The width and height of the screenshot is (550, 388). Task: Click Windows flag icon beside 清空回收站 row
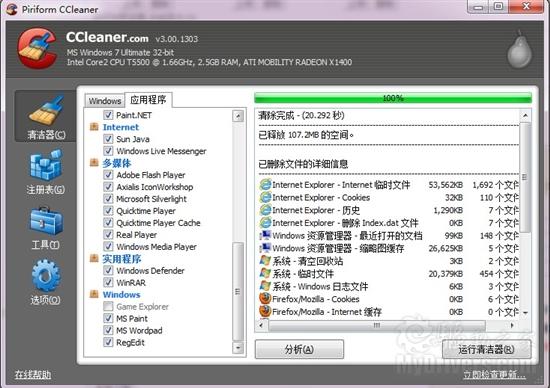(266, 261)
